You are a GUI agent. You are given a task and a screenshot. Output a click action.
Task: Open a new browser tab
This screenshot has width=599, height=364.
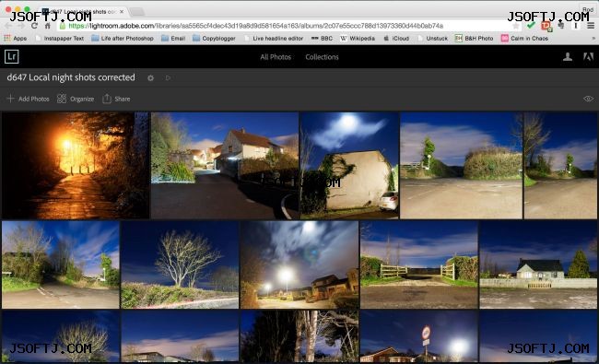136,12
